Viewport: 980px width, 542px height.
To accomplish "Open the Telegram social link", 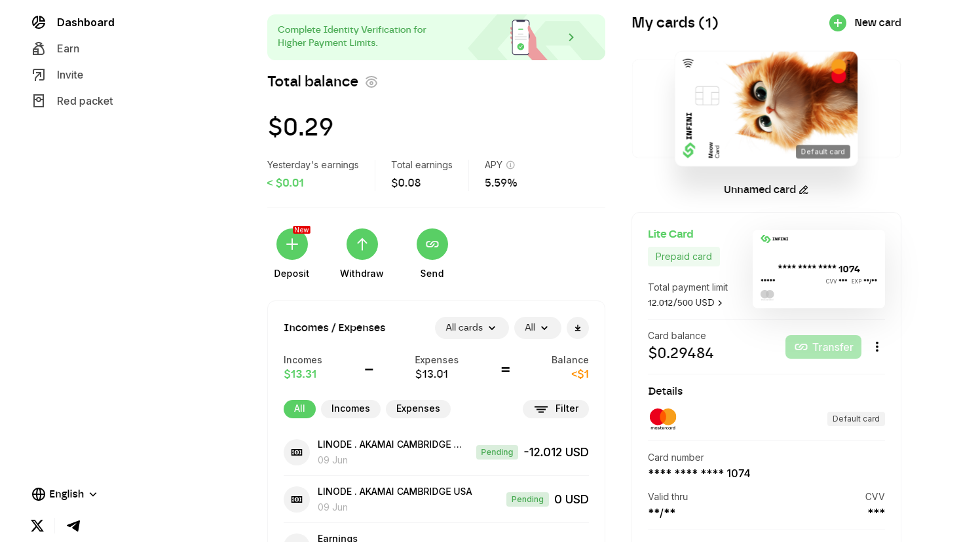I will (x=73, y=526).
